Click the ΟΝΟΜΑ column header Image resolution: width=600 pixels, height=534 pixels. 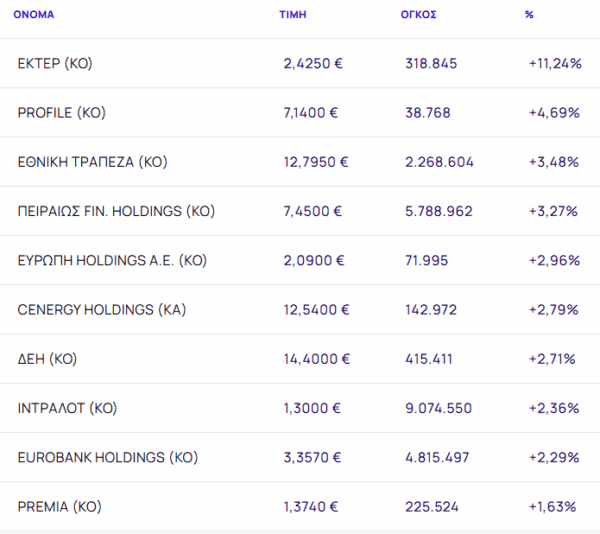pos(34,15)
